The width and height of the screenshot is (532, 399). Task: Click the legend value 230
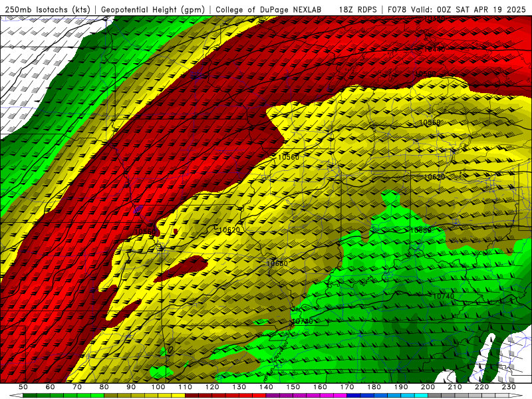pos(509,387)
